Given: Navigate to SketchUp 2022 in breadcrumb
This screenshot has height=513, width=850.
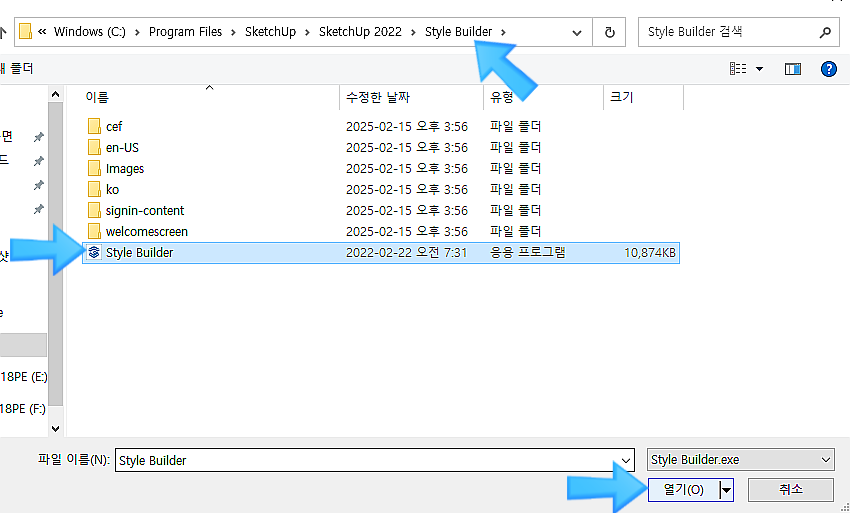Looking at the screenshot, I should click(x=360, y=32).
